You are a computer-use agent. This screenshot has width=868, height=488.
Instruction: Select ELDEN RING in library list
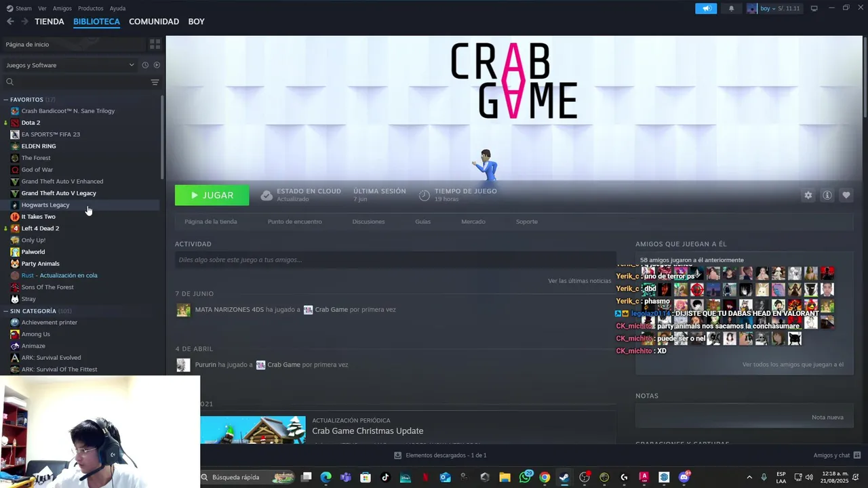(39, 146)
